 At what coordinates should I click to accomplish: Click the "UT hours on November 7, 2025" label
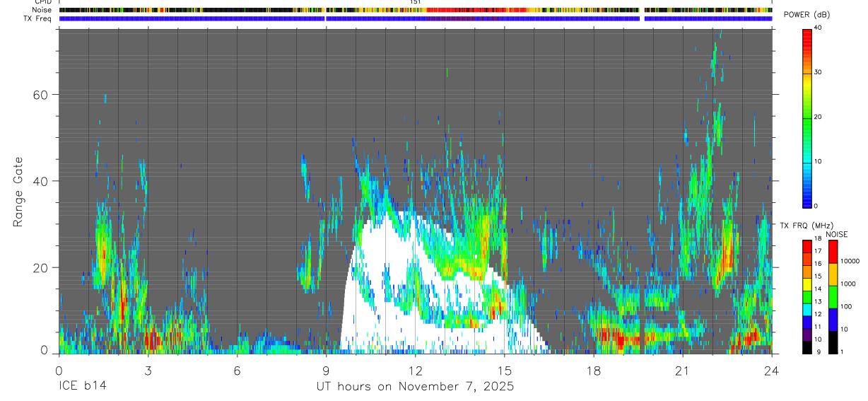[415, 387]
